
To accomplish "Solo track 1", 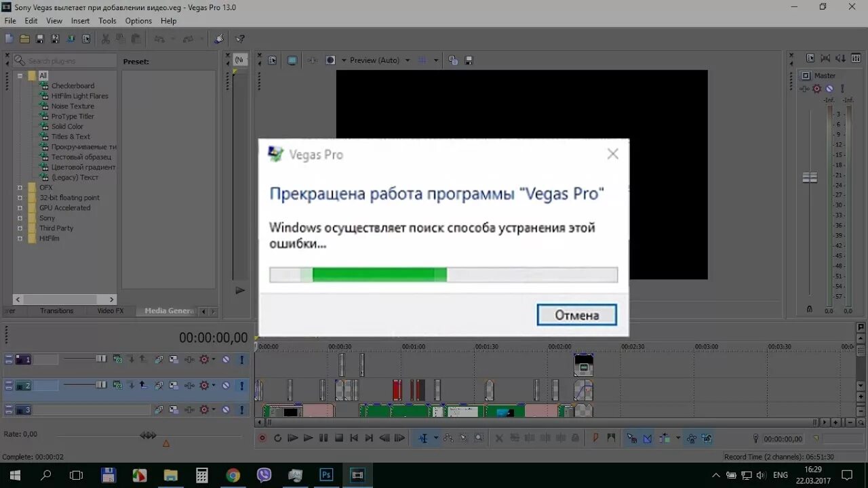I will point(241,360).
